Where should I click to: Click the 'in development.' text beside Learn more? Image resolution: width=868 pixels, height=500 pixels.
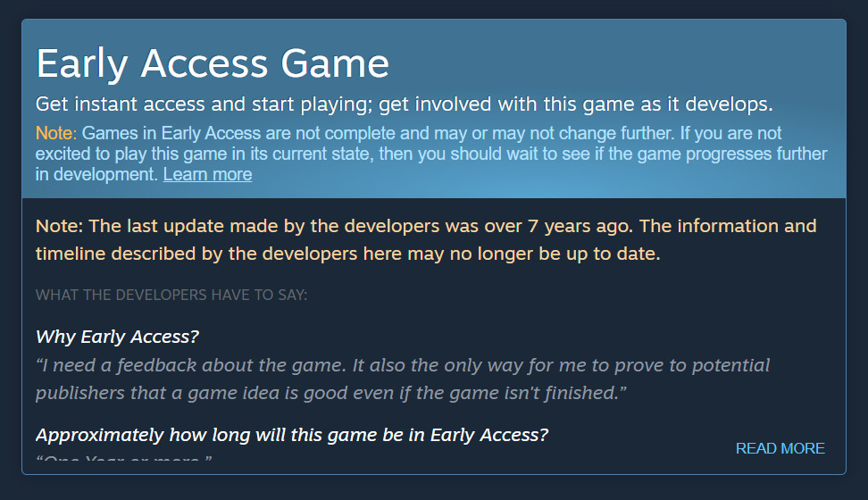96,174
